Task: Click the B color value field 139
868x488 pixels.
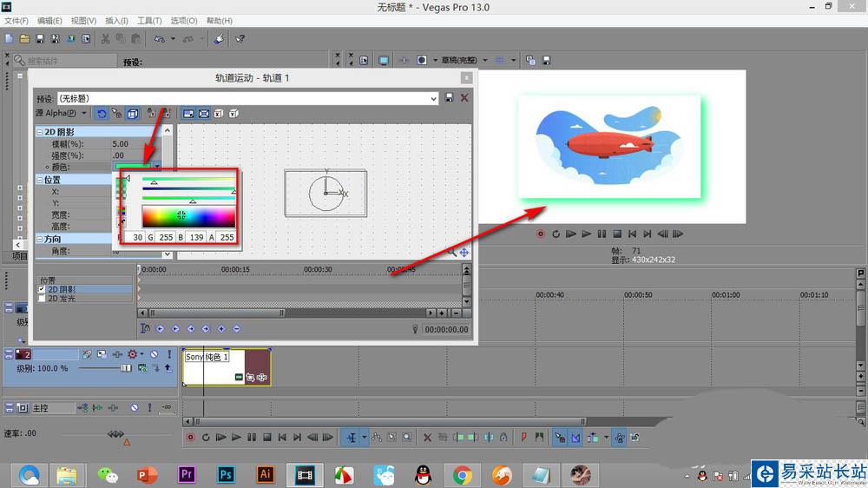Action: click(196, 237)
